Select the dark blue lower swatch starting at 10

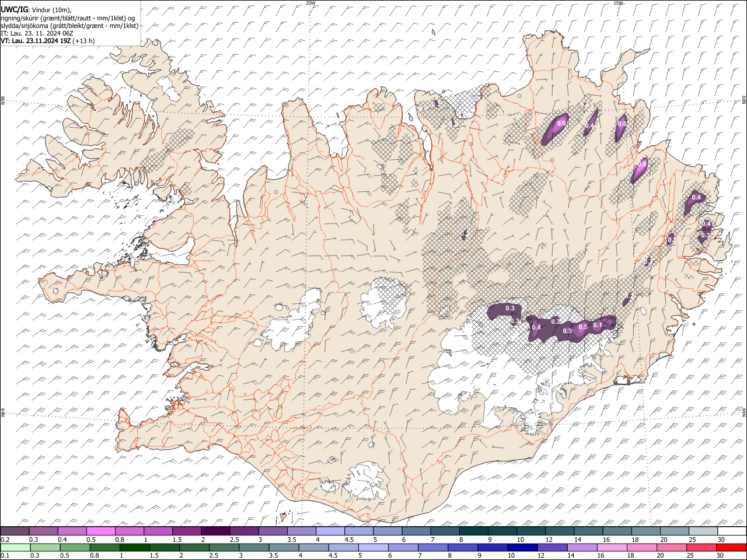coord(522,547)
